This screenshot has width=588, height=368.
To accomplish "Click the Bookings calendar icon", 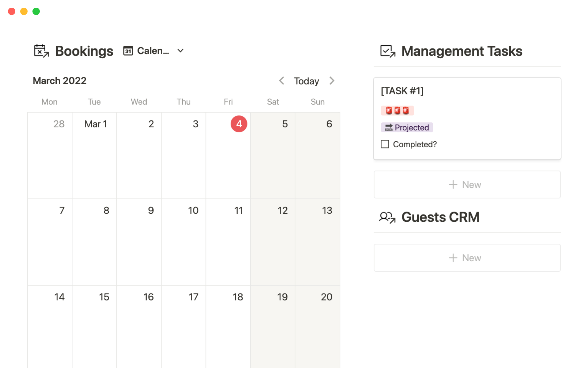I will (x=41, y=51).
